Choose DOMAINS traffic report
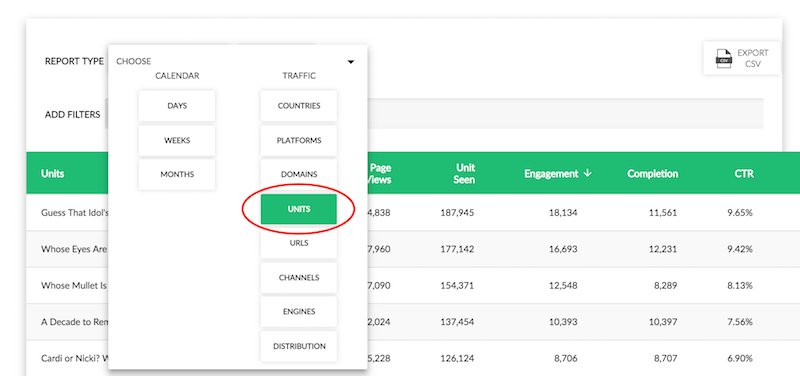Viewport: 800px width, 376px height. (299, 174)
